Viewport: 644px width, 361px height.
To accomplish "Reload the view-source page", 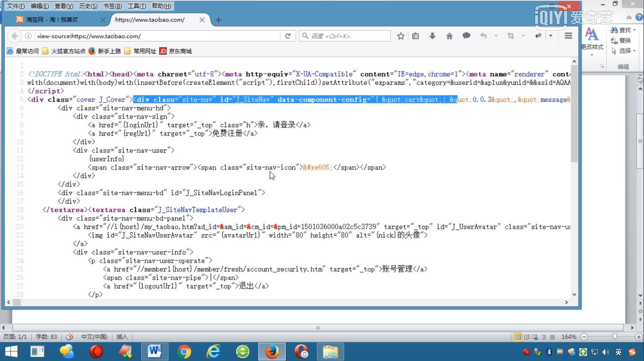I will [x=288, y=36].
